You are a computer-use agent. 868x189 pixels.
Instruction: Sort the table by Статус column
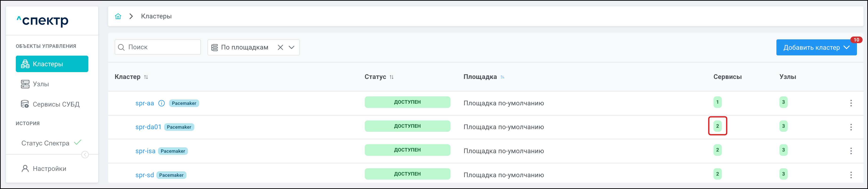pyautogui.click(x=391, y=77)
